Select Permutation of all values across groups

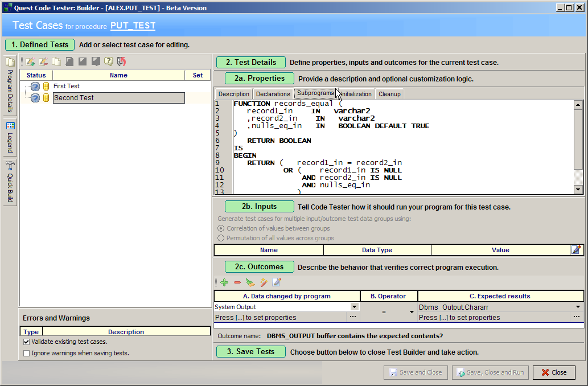click(x=221, y=238)
